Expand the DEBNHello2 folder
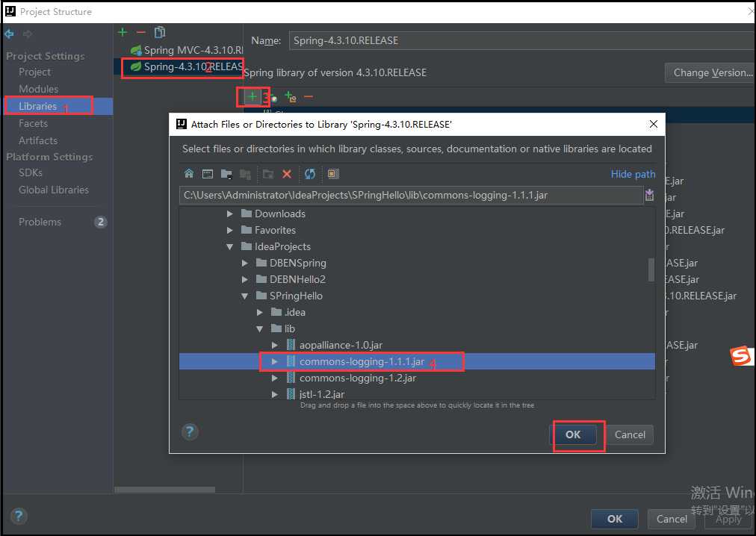The height and width of the screenshot is (536, 756). tap(245, 279)
